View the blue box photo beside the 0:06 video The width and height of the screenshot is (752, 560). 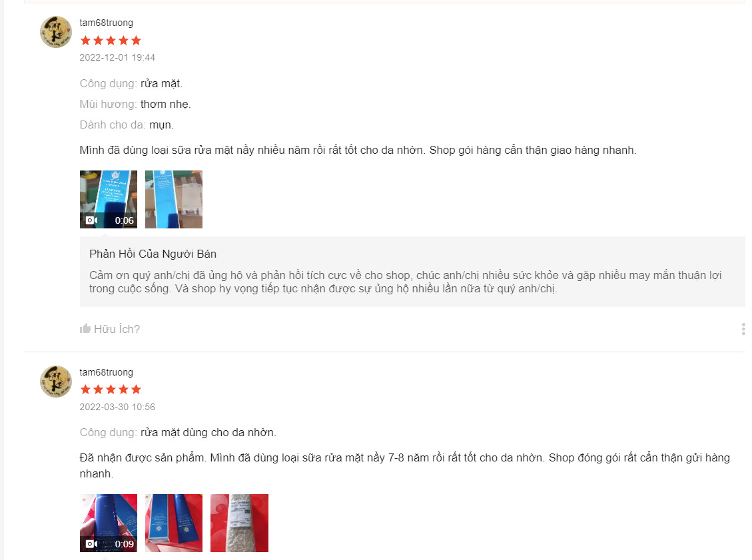click(x=174, y=200)
